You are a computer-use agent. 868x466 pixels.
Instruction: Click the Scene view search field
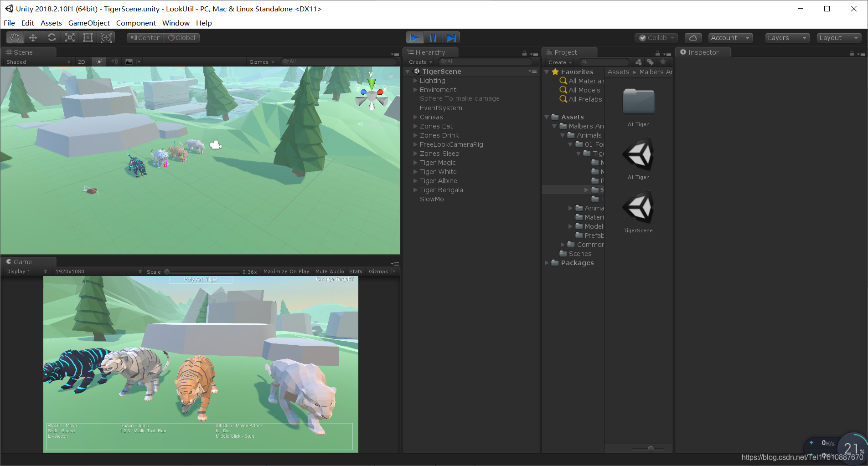point(339,61)
